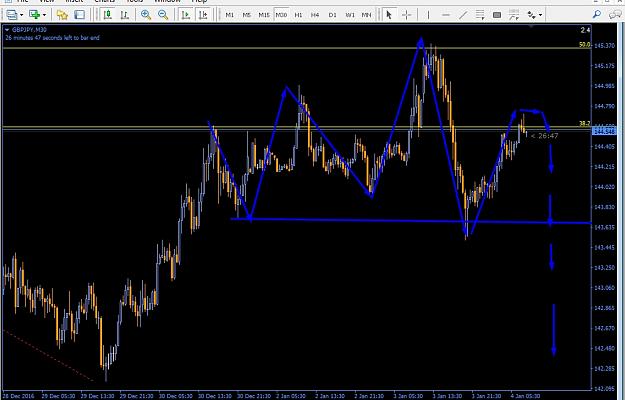Image resolution: width=625 pixels, height=400 pixels.
Task: Open the search magnifier icon
Action: [x=597, y=15]
